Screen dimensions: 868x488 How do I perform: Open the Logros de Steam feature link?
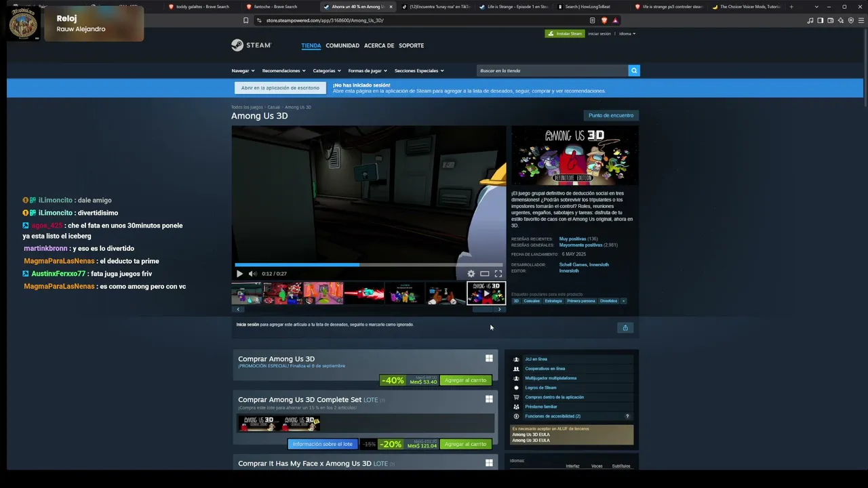[540, 388]
